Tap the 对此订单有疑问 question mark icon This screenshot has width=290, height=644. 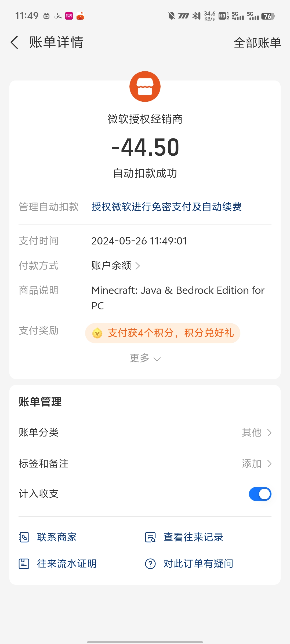tap(150, 563)
